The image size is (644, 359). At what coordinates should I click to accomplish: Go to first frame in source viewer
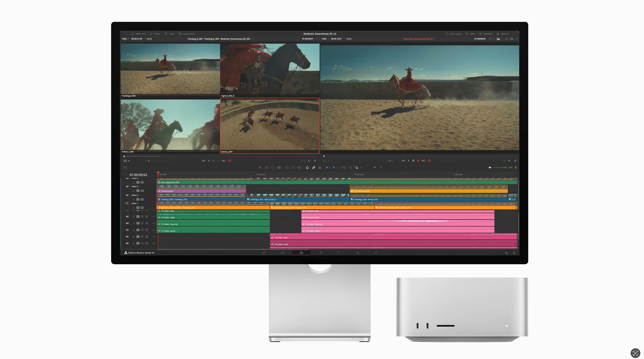[203, 161]
